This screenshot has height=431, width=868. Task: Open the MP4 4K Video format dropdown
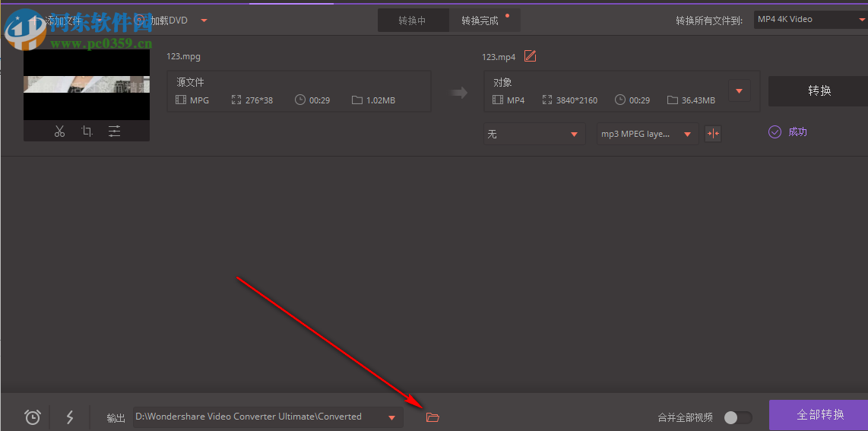(x=810, y=20)
